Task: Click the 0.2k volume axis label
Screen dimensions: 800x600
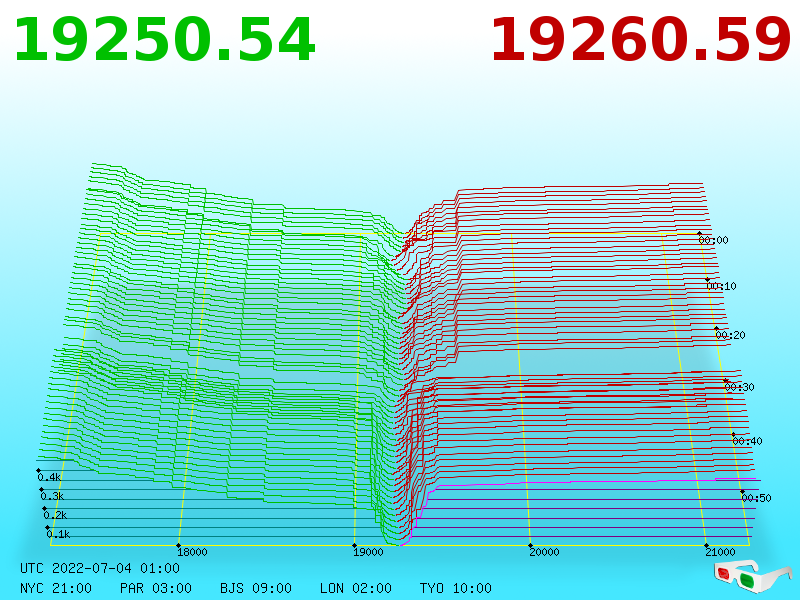Action: tap(56, 515)
